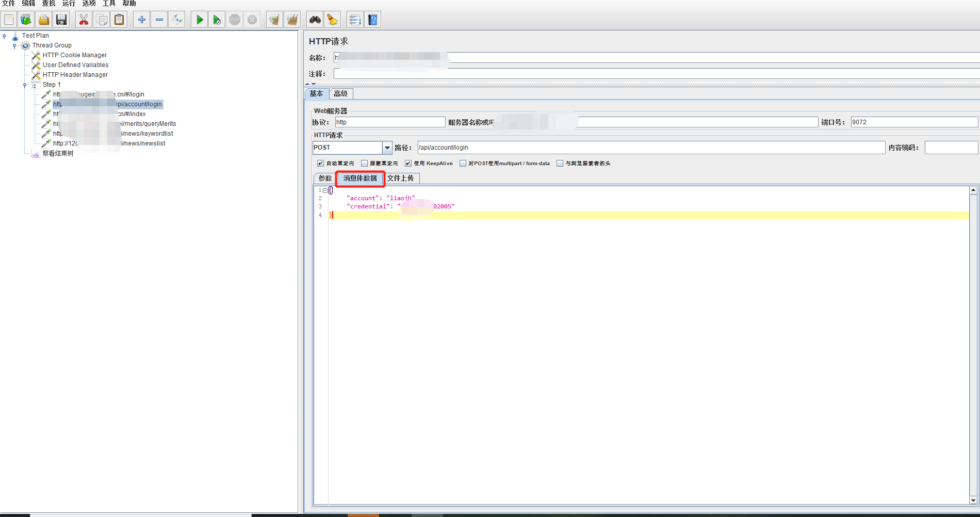The height and width of the screenshot is (517, 980).
Task: Click in the 路径 input field
Action: (516, 148)
